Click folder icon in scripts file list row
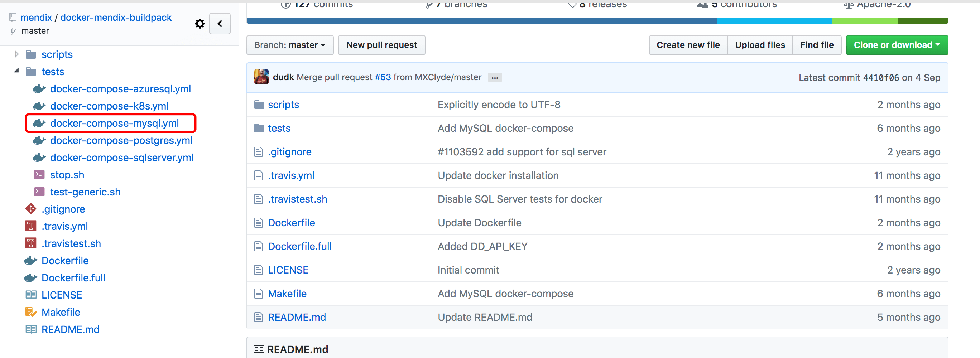This screenshot has height=358, width=980. click(259, 105)
